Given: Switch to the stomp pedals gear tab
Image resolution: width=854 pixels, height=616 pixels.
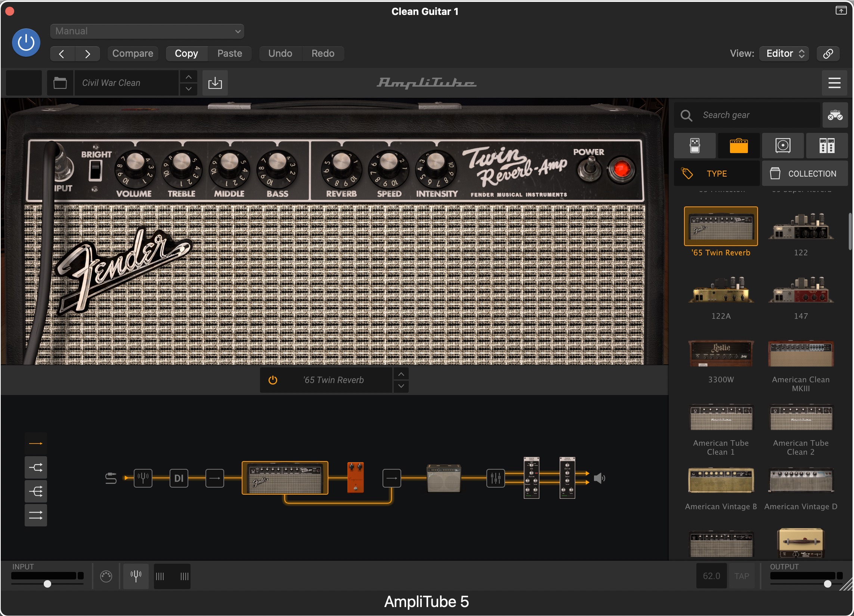Looking at the screenshot, I should coord(695,146).
